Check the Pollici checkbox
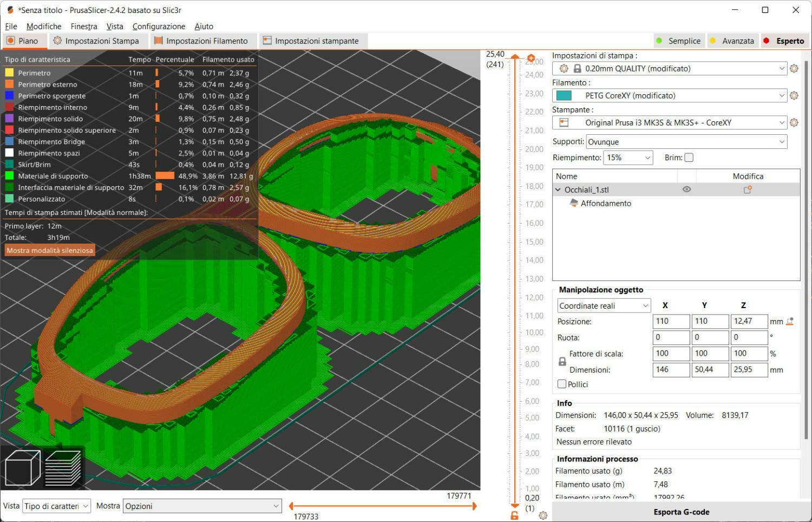 click(562, 384)
